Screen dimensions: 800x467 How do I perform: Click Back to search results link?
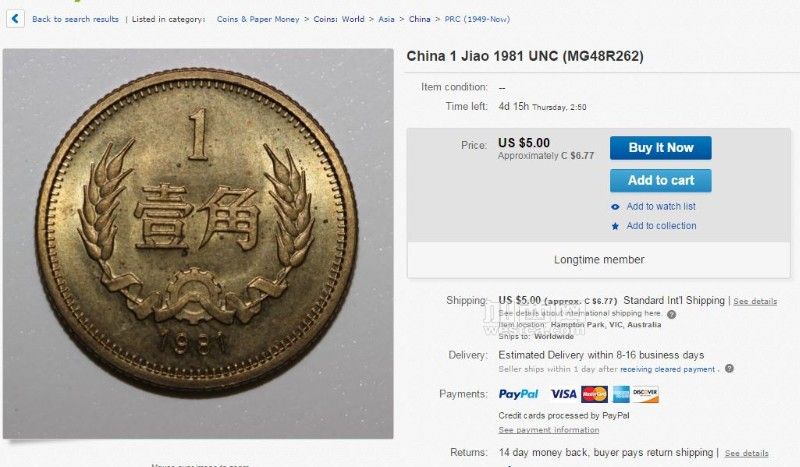coord(75,19)
